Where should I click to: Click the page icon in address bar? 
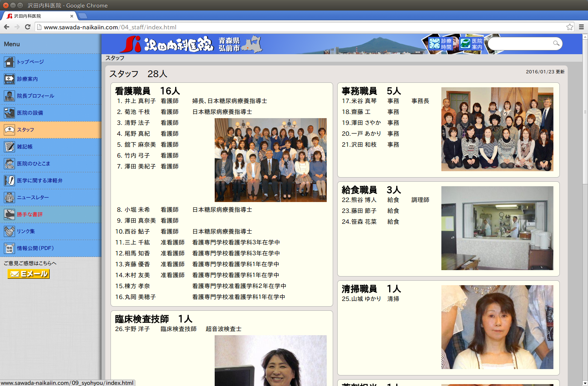(39, 27)
